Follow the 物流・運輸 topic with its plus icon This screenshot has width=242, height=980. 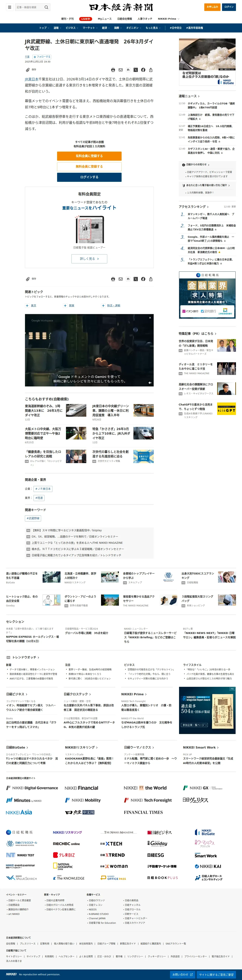(103, 305)
